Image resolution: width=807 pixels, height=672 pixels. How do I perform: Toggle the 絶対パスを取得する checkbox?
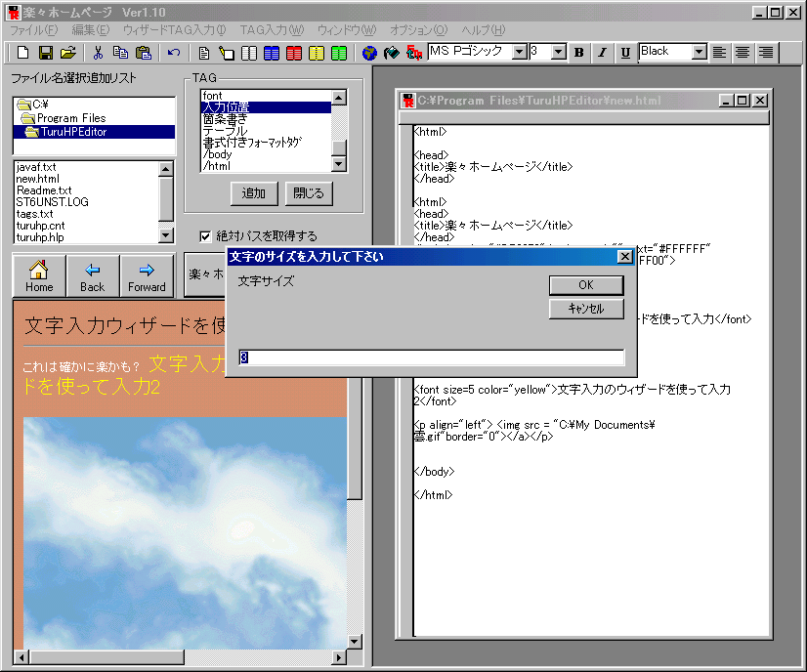pyautogui.click(x=205, y=236)
